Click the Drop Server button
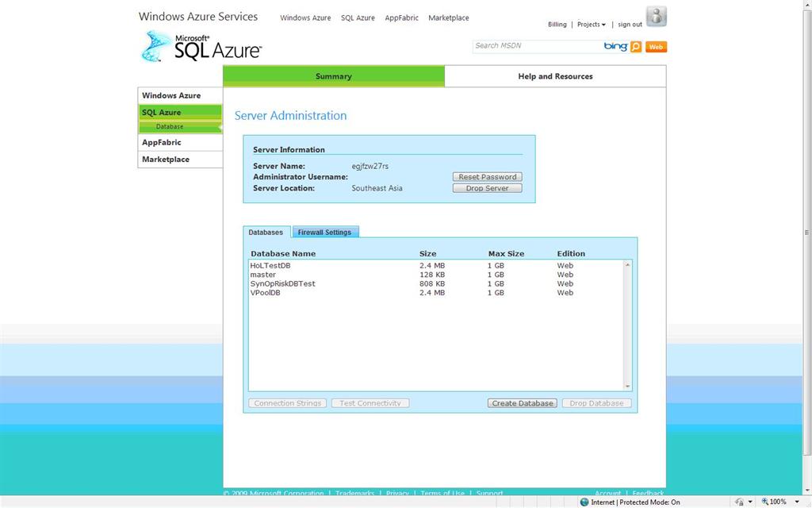 click(488, 188)
